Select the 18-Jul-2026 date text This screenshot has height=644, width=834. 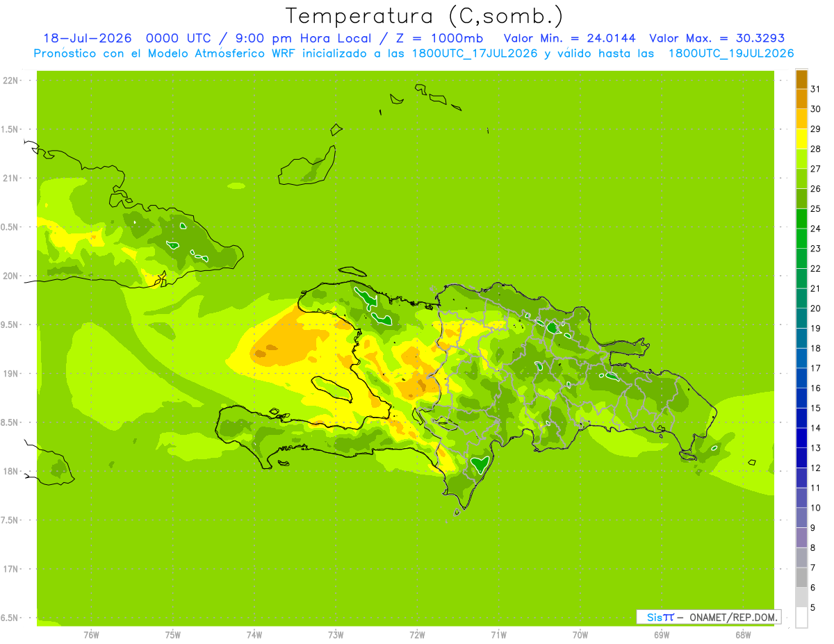pyautogui.click(x=88, y=38)
